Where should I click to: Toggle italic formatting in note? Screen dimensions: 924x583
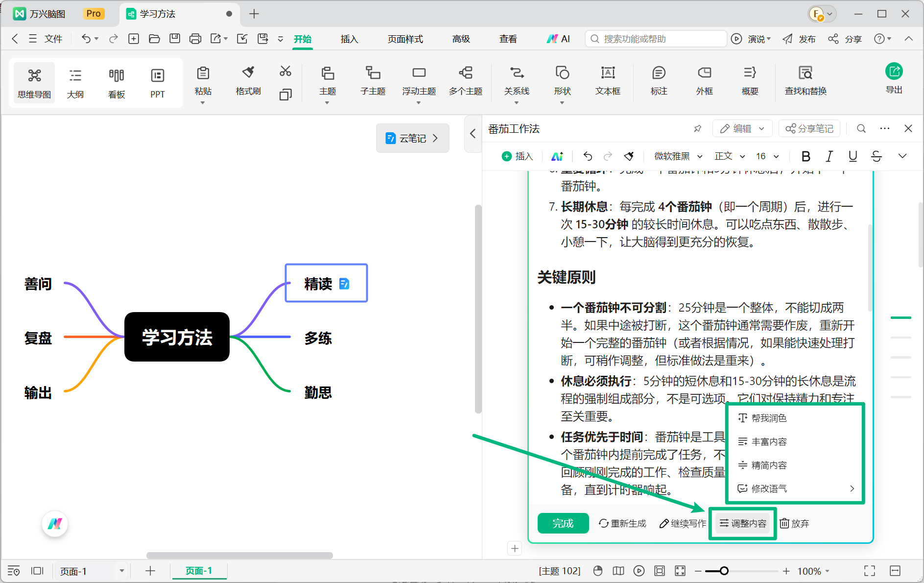[829, 156]
